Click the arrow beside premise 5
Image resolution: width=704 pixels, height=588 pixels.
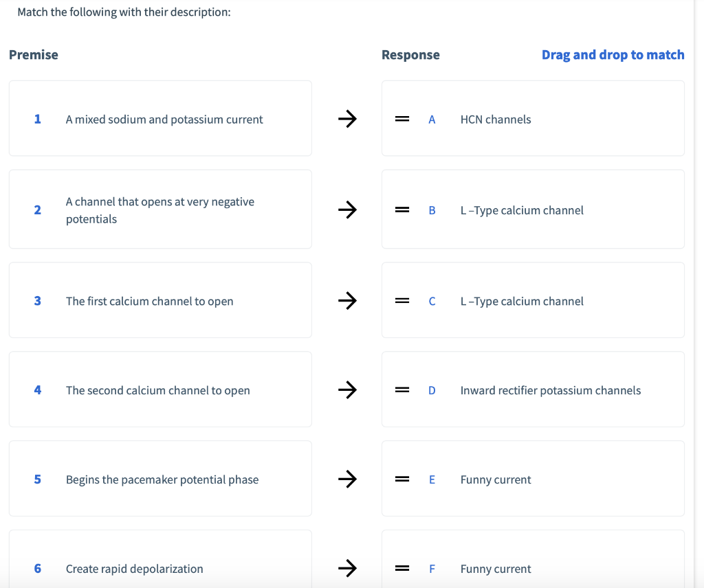click(347, 479)
